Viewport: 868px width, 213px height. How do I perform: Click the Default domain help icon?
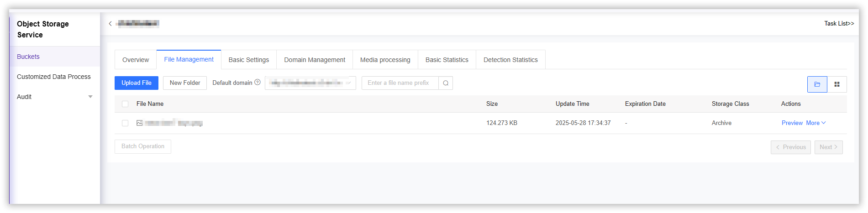pos(258,83)
